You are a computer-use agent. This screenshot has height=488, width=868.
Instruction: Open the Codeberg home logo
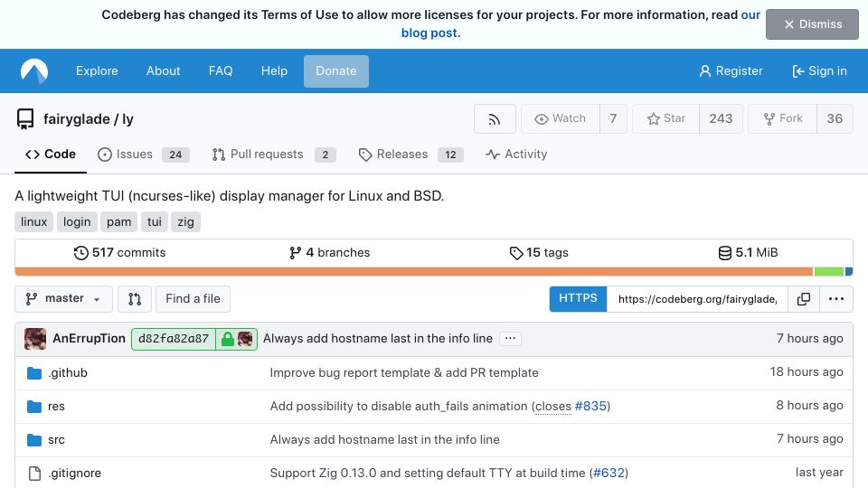tap(34, 70)
